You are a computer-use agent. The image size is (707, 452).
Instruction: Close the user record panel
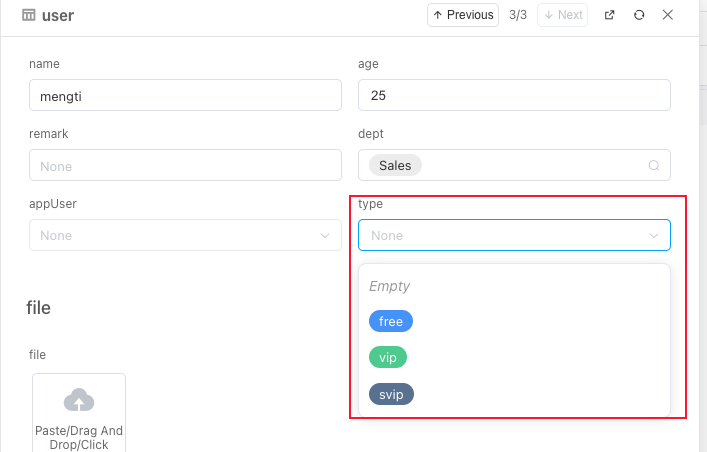pos(668,15)
